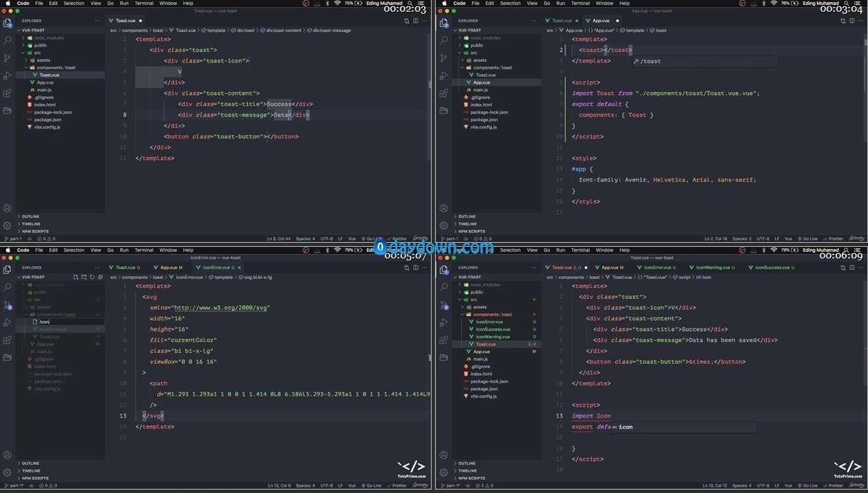Refresh the explorer in the 00:05:07 frame
868x493 pixels.
(92, 277)
